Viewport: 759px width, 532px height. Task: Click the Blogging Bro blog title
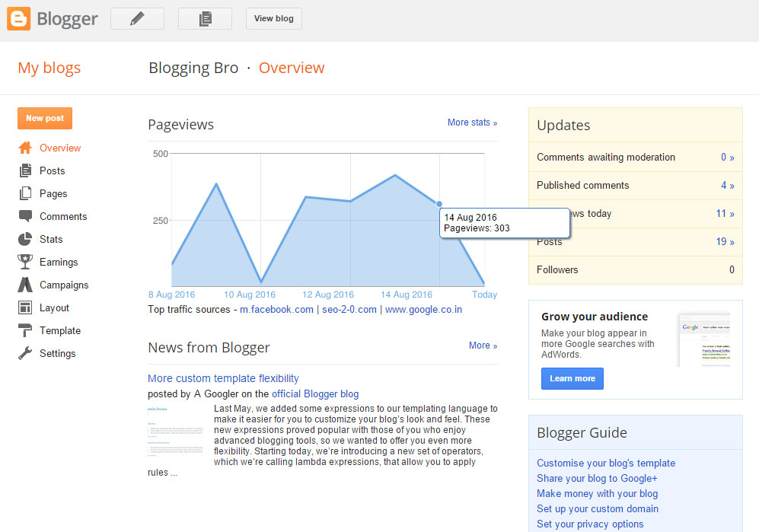click(193, 68)
